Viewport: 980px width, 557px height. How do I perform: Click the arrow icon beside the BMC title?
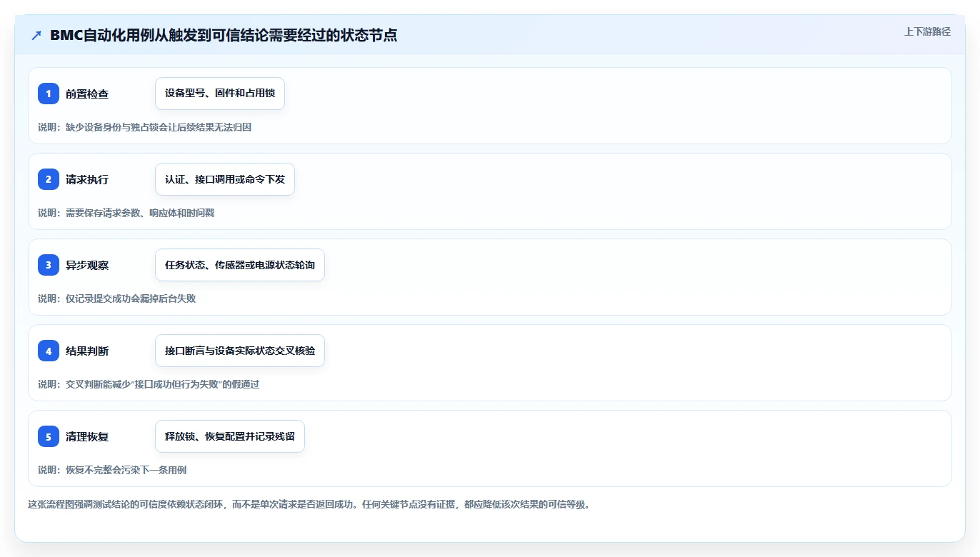(36, 35)
